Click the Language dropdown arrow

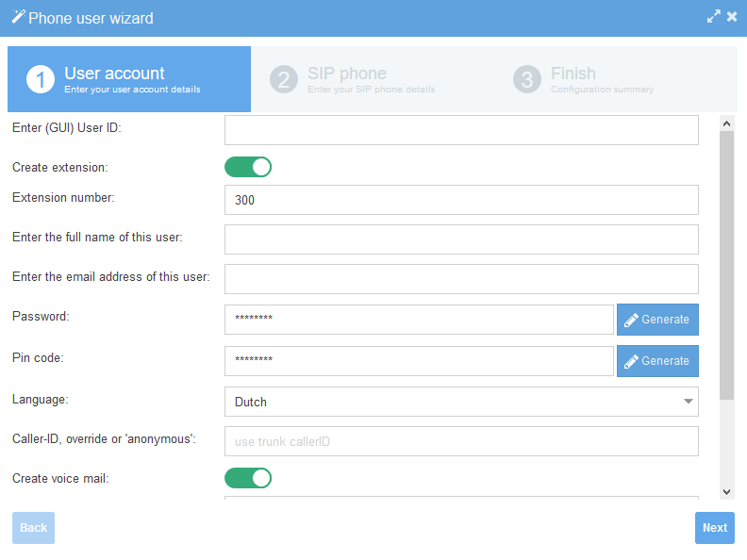point(688,402)
